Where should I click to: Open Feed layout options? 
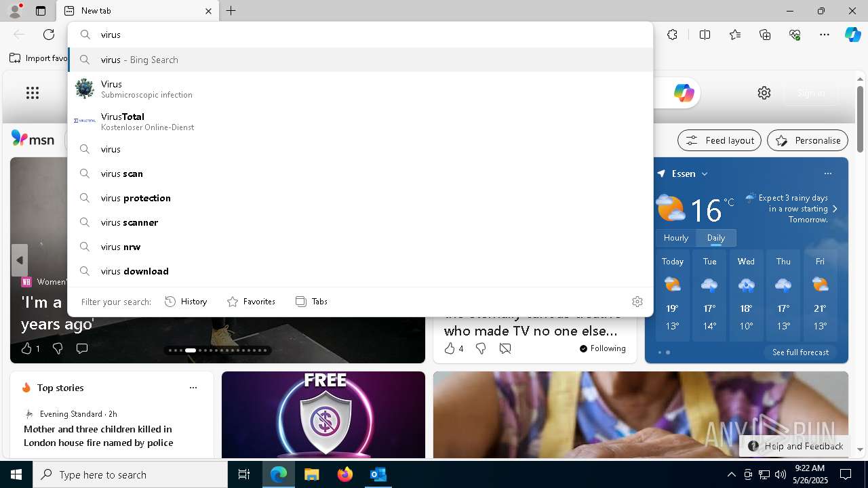[x=719, y=140]
